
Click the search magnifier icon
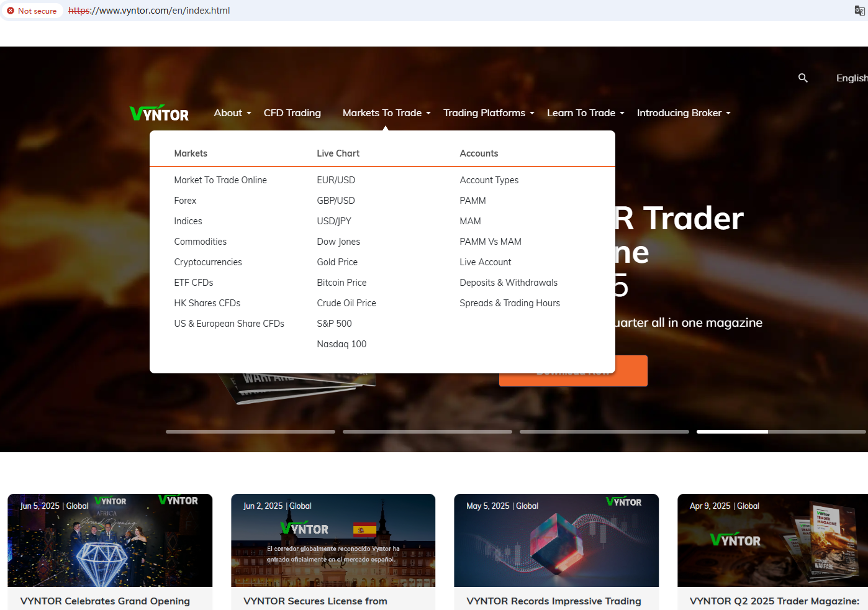[803, 78]
